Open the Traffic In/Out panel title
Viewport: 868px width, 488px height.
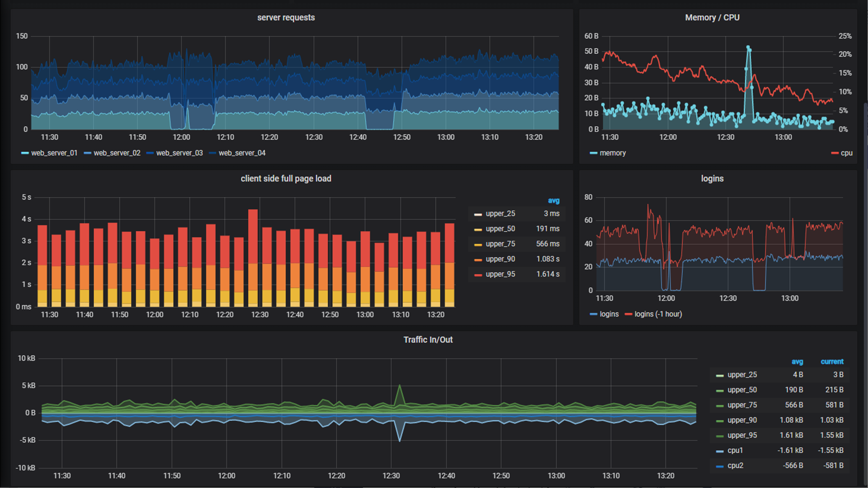pos(428,340)
